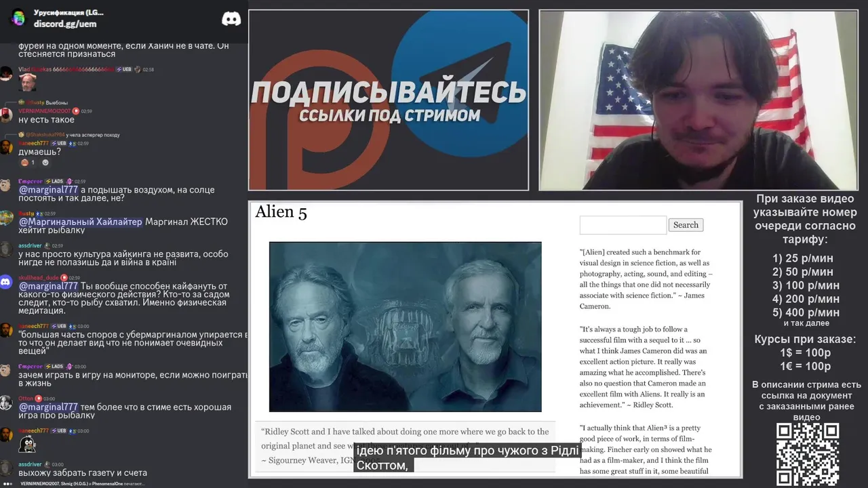Click the tariff line '1) 25 р/мин'

click(803, 258)
